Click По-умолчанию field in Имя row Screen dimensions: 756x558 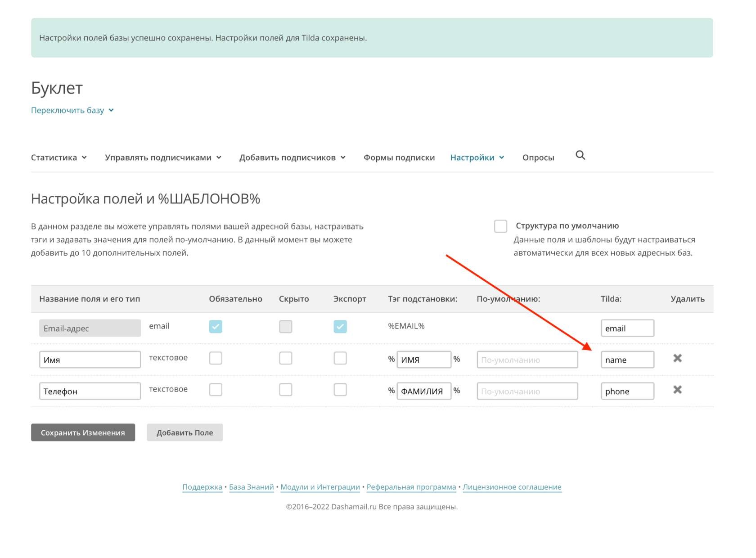click(x=527, y=360)
